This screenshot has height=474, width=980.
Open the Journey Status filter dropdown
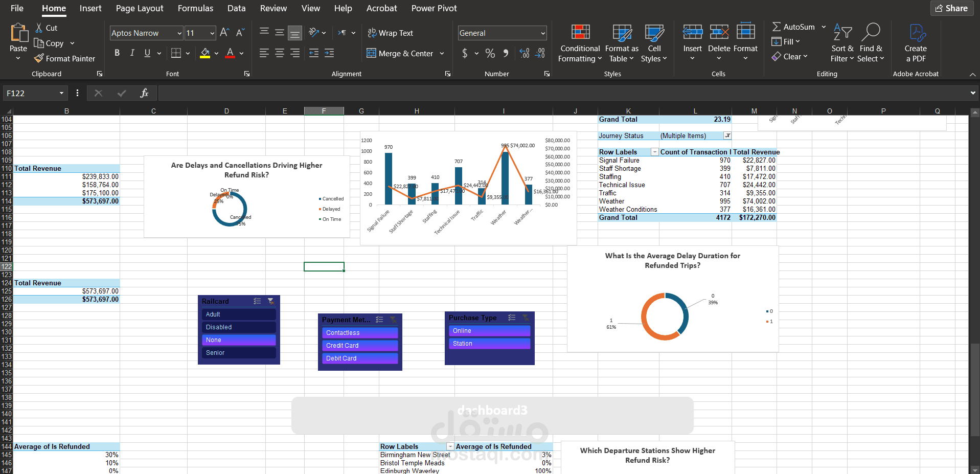727,136
